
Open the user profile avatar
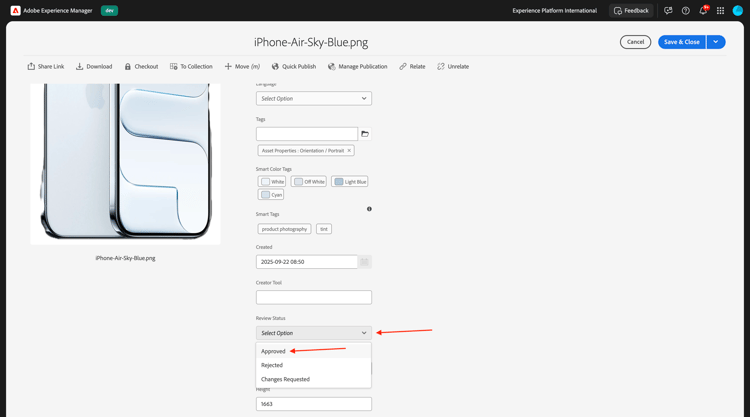(738, 11)
